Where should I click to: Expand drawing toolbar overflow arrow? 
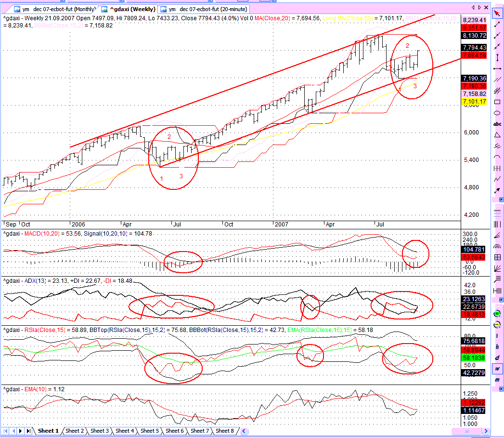coord(501,200)
